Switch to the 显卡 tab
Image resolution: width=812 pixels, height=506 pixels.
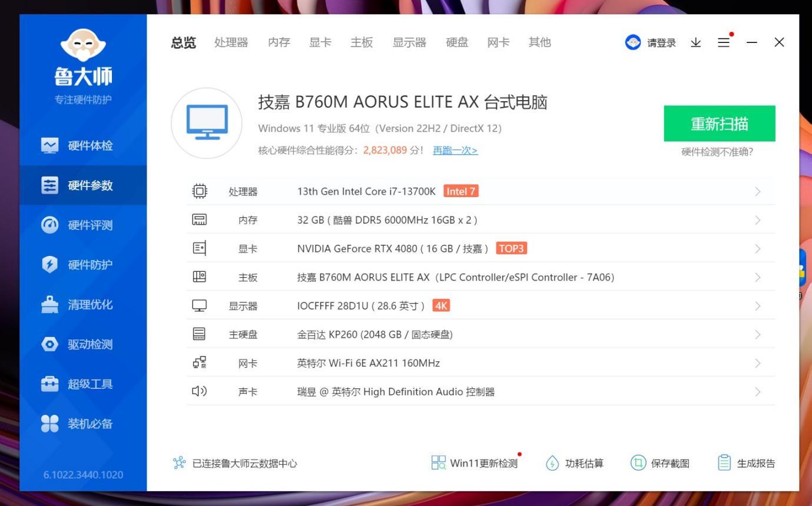[320, 42]
